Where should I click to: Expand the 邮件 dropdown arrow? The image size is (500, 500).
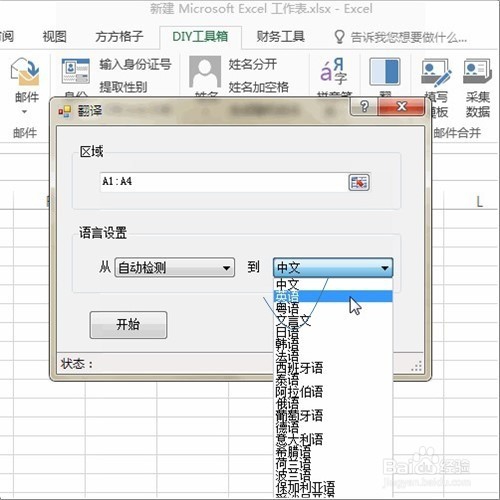(24, 111)
